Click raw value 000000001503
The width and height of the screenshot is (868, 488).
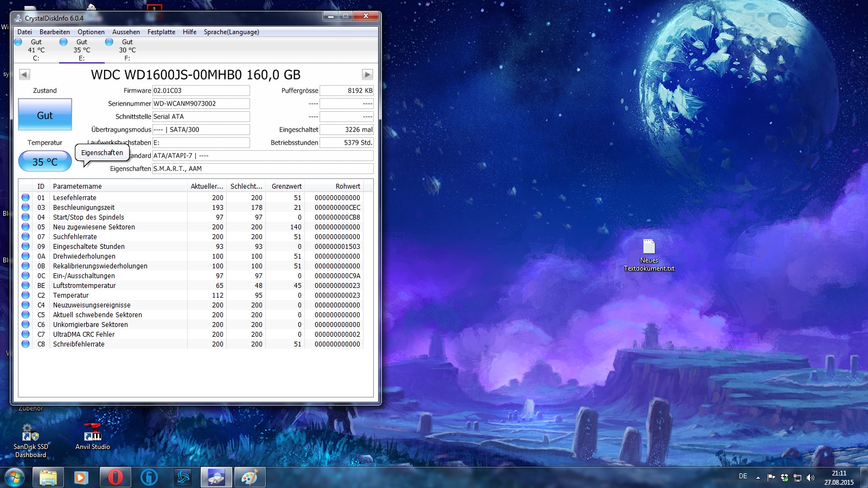(337, 247)
